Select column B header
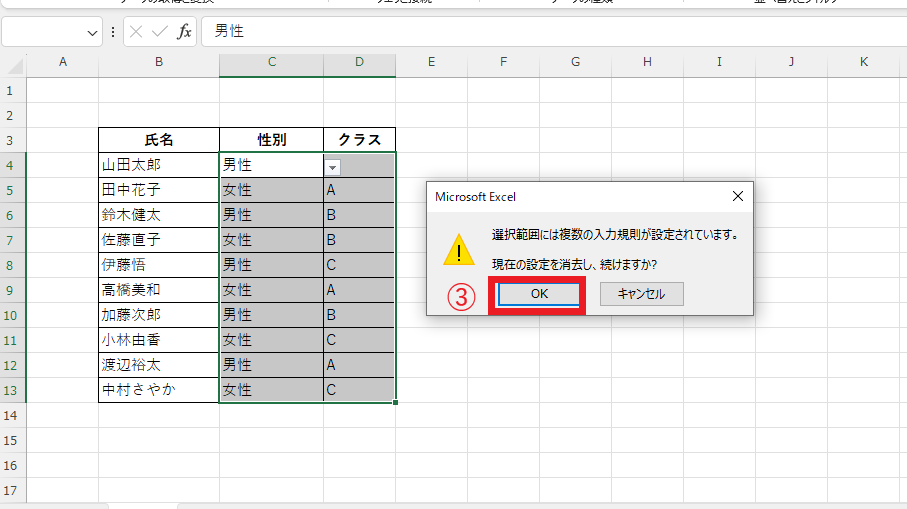The height and width of the screenshot is (509, 907). tap(159, 62)
